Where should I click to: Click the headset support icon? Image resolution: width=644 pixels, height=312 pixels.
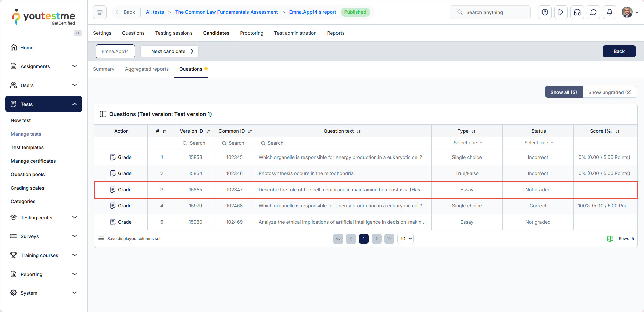pyautogui.click(x=577, y=12)
